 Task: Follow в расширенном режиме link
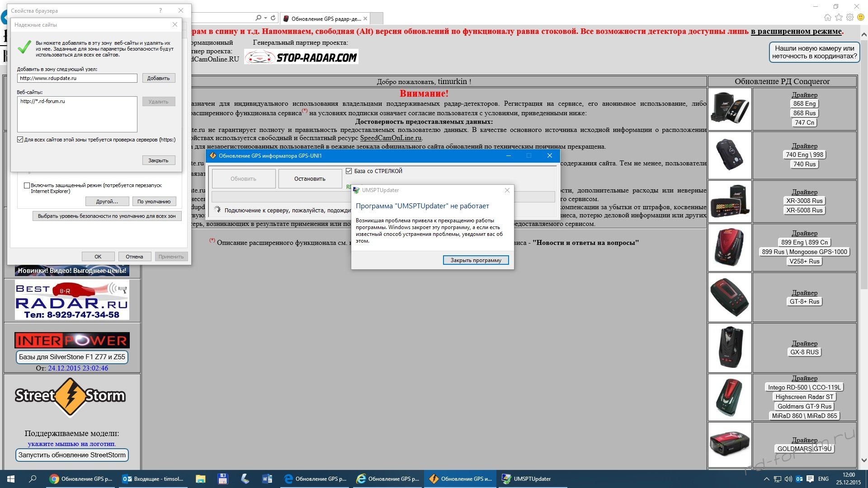pos(796,31)
